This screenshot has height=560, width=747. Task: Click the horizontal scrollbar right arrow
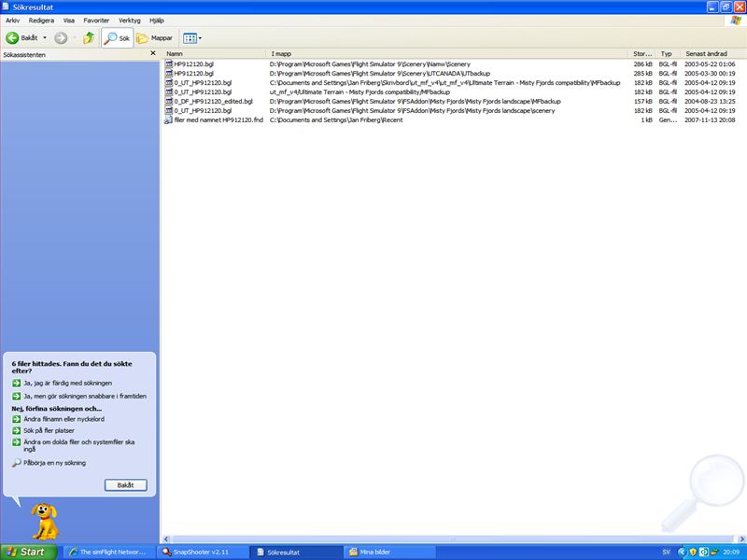tap(742, 539)
